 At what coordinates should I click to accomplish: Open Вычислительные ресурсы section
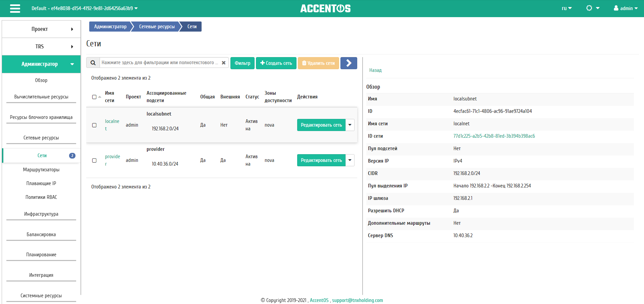point(41,97)
